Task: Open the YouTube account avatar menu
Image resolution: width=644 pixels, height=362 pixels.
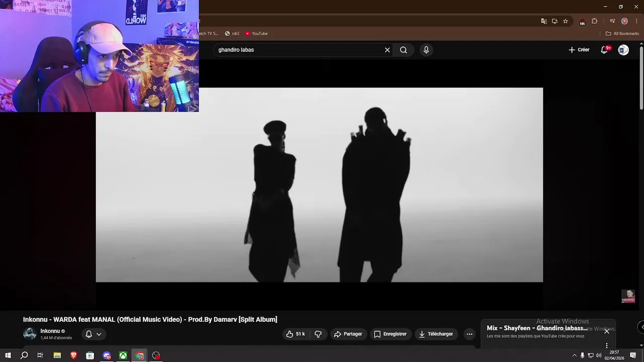Action: [623, 50]
